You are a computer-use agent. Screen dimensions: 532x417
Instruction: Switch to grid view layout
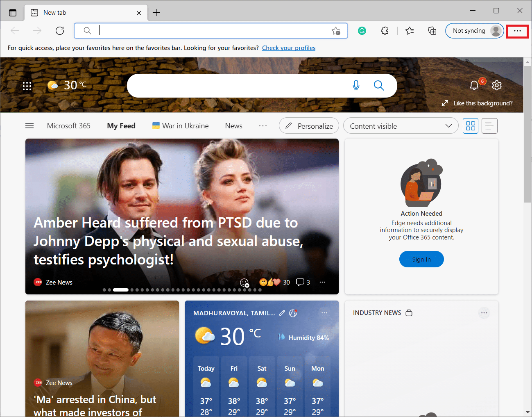471,126
